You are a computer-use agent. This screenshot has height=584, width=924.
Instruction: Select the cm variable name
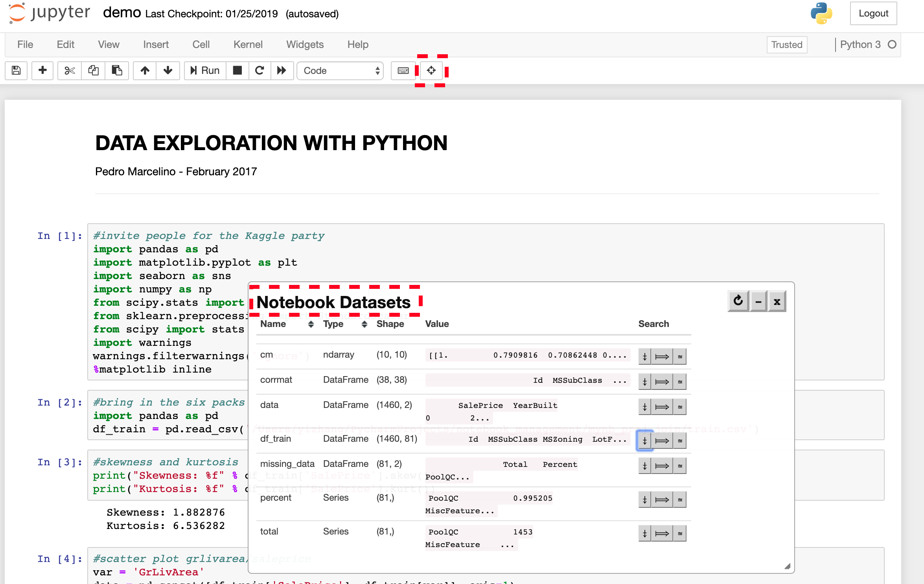[266, 354]
